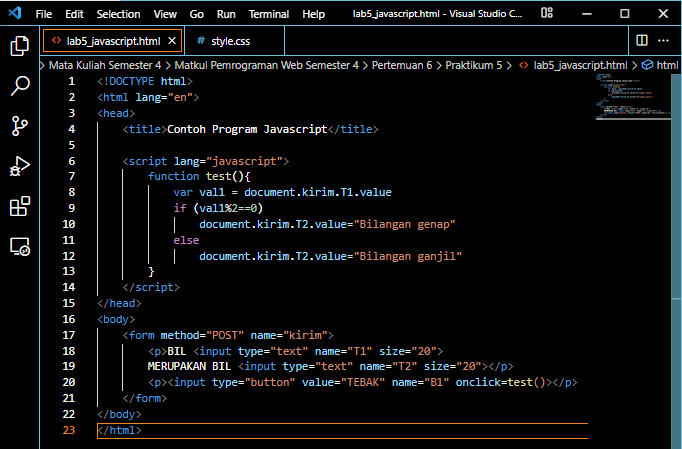Click line number 23 in the gutter
This screenshot has height=449, width=682.
(69, 430)
